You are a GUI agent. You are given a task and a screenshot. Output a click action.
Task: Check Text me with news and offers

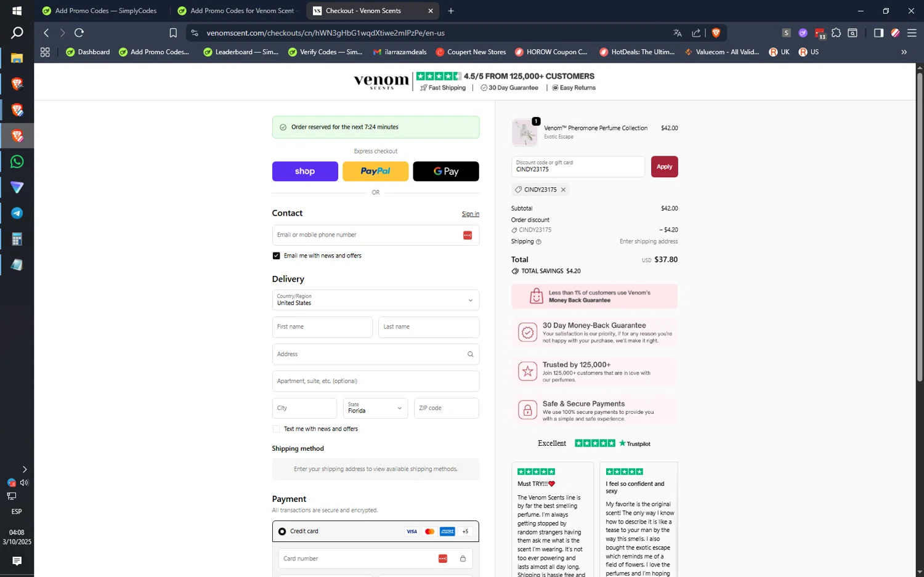tap(276, 429)
